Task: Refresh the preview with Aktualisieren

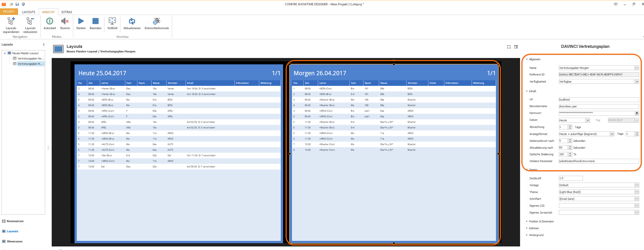Action: tap(132, 24)
